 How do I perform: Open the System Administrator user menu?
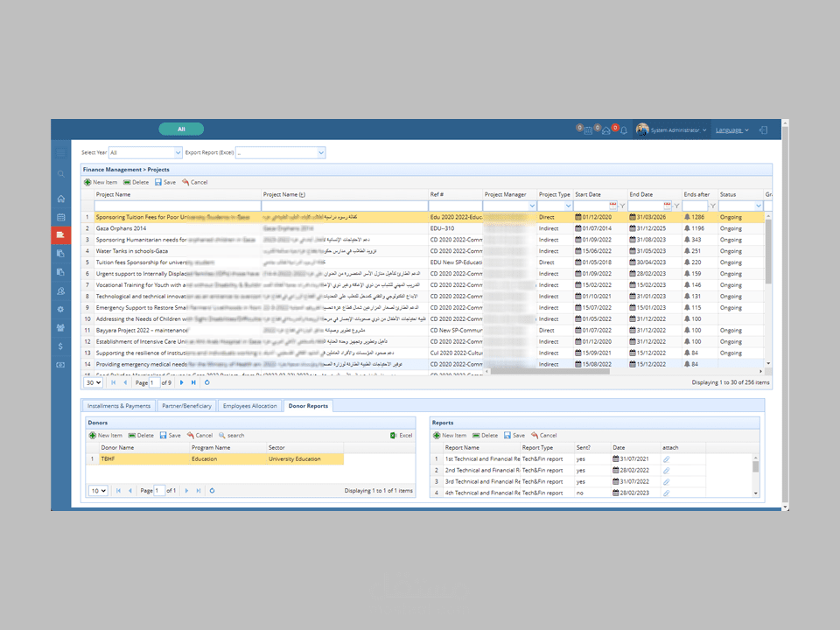(671, 130)
